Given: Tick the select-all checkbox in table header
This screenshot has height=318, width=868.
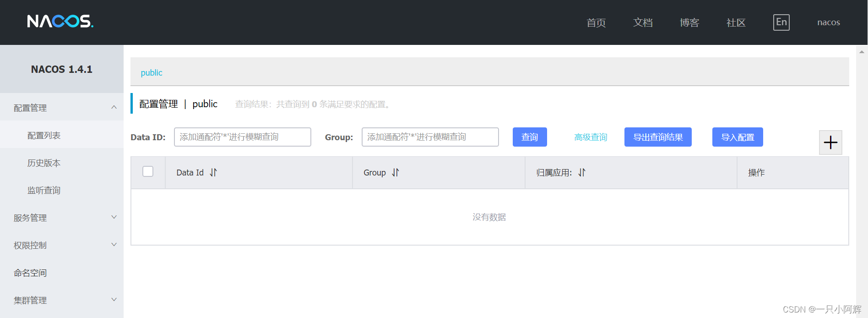Looking at the screenshot, I should coord(148,171).
